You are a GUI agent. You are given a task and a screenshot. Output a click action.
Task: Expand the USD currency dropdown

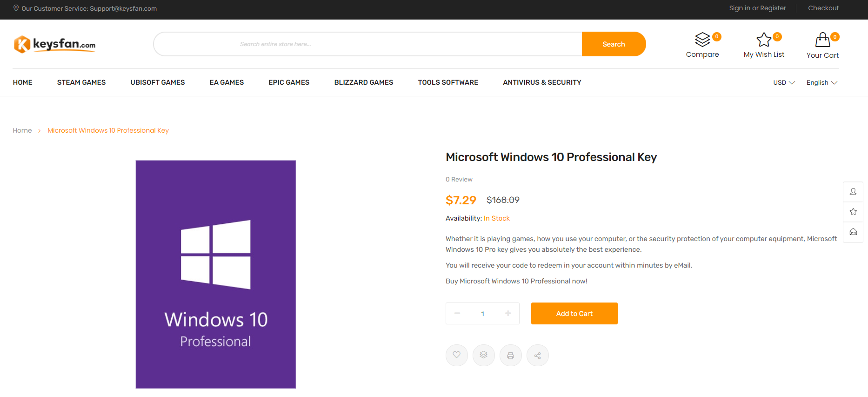(x=784, y=82)
